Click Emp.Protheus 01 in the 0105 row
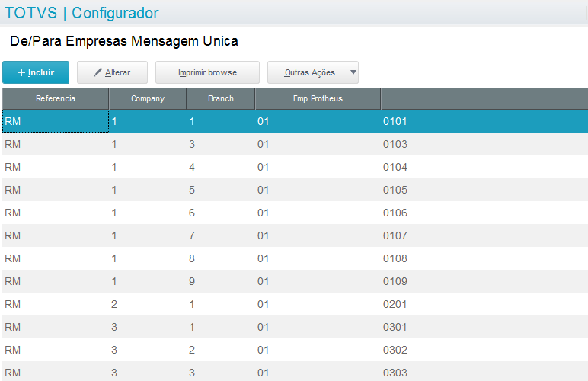The width and height of the screenshot is (588, 381). click(x=318, y=190)
